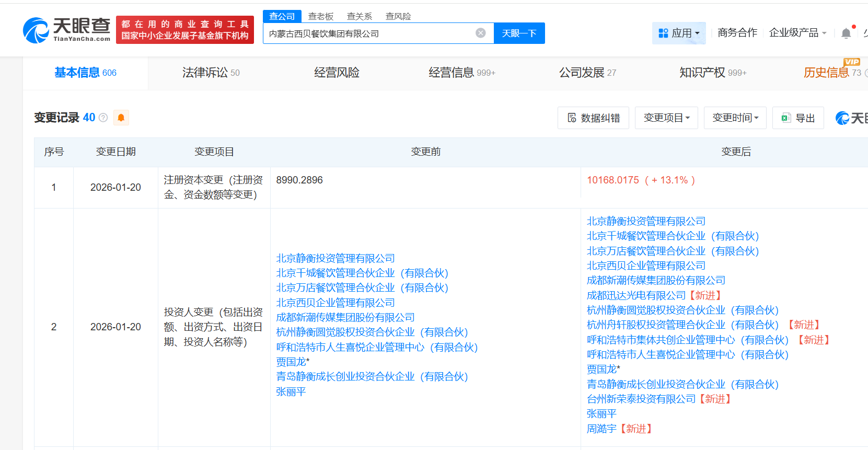Open the 知识产权 tab
868x450 pixels.
pyautogui.click(x=712, y=73)
